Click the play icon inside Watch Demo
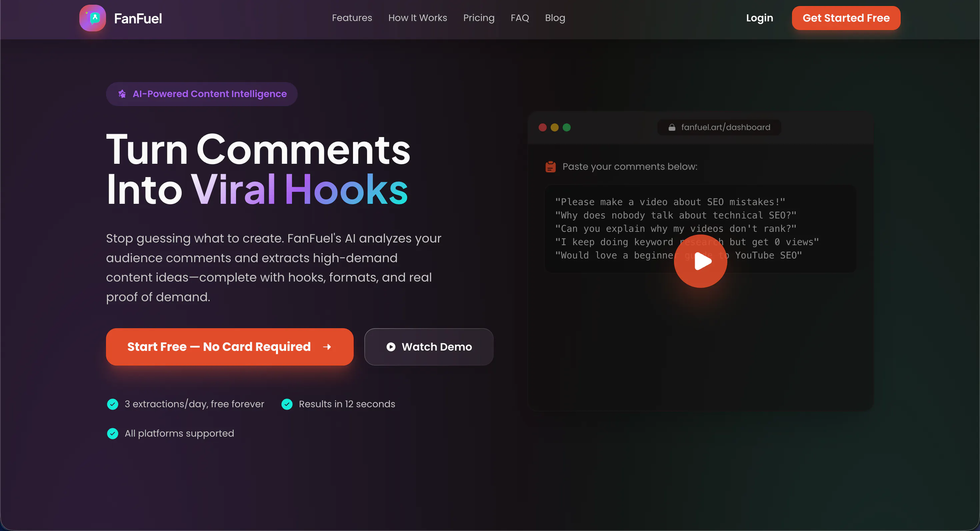The width and height of the screenshot is (980, 531). pyautogui.click(x=391, y=347)
